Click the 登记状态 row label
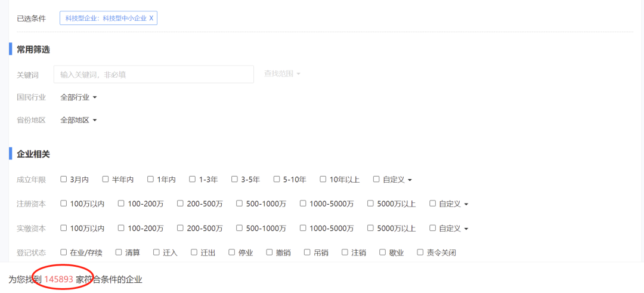The width and height of the screenshot is (644, 293). (31, 252)
